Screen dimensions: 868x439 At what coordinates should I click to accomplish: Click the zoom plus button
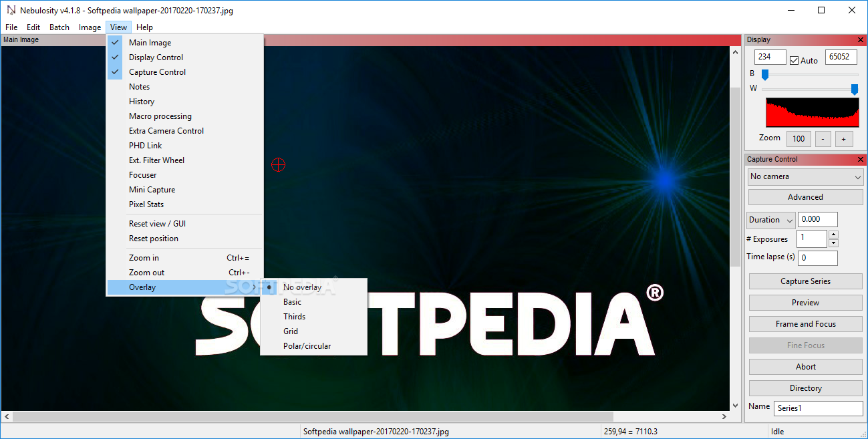point(843,139)
